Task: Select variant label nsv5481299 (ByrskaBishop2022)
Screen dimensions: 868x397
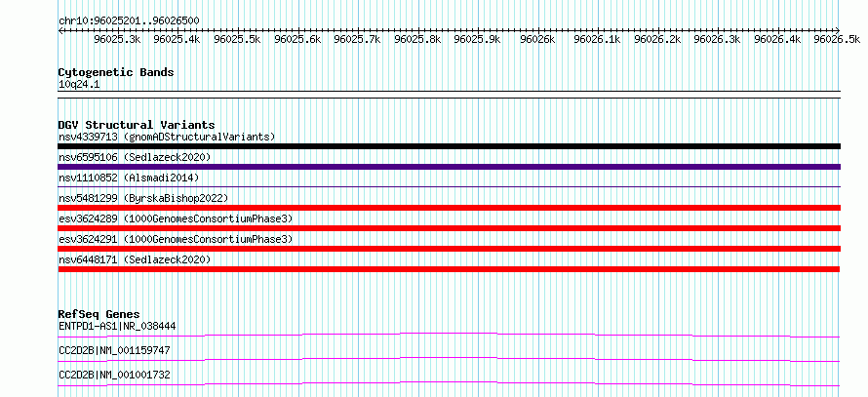Action: point(143,198)
